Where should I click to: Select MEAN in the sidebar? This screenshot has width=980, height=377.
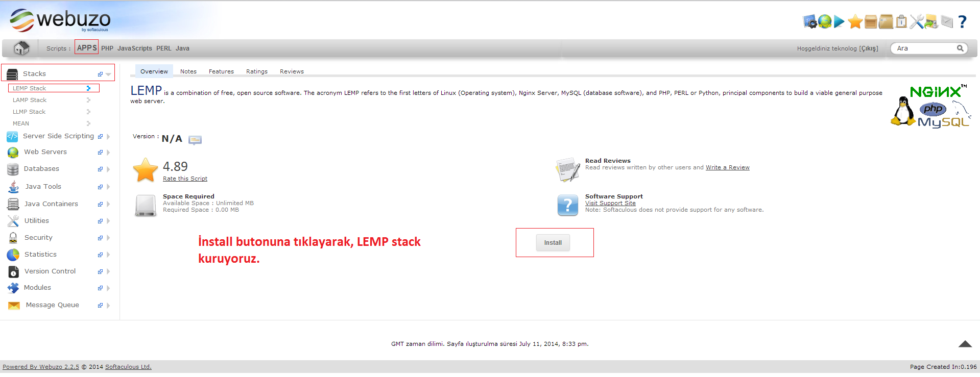click(x=21, y=123)
